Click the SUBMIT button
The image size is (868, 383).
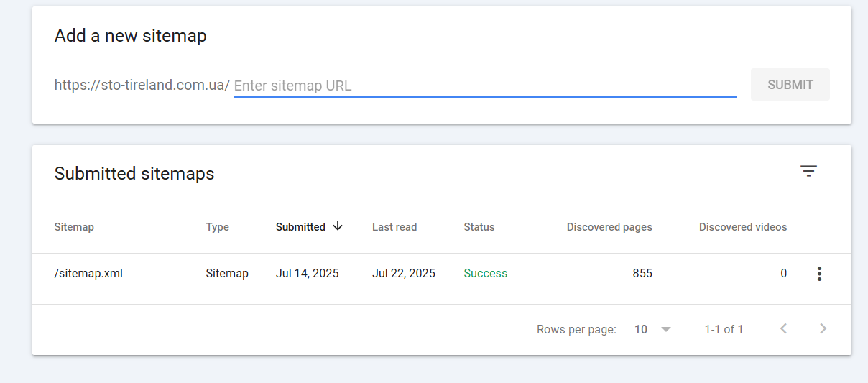tap(790, 84)
